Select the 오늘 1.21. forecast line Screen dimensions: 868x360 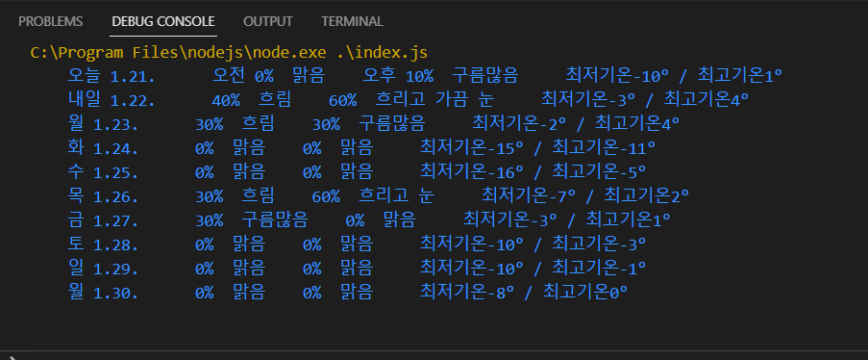coord(425,75)
